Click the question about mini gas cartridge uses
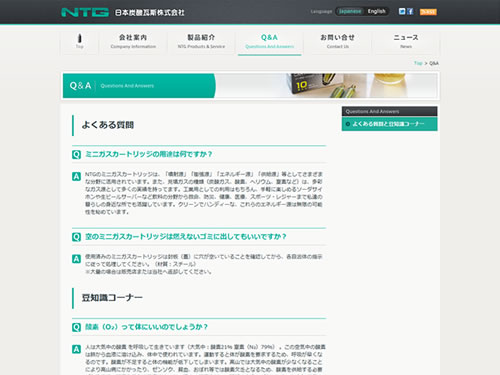This screenshot has height=375, width=500. tap(149, 154)
